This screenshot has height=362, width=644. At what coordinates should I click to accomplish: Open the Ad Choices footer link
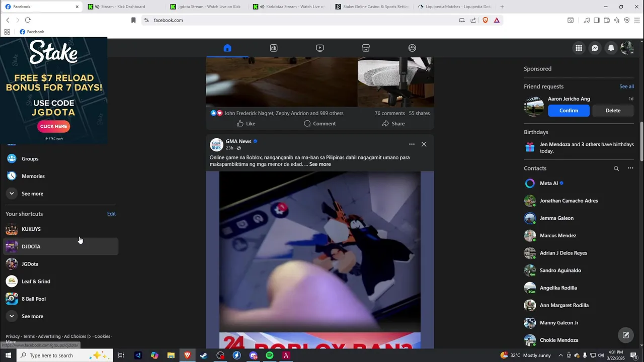pos(77,336)
